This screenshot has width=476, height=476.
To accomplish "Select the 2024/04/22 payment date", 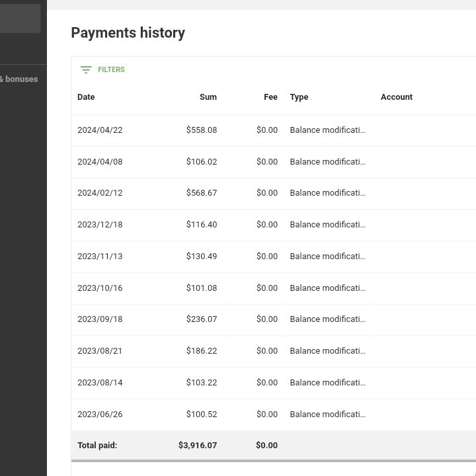I will pos(100,130).
